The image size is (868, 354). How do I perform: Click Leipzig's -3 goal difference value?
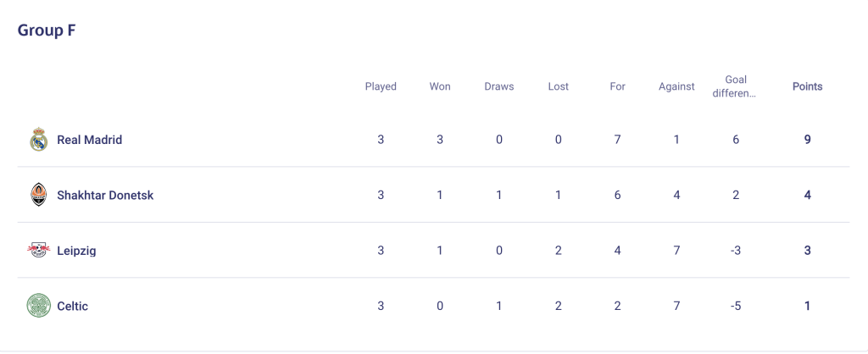click(735, 251)
